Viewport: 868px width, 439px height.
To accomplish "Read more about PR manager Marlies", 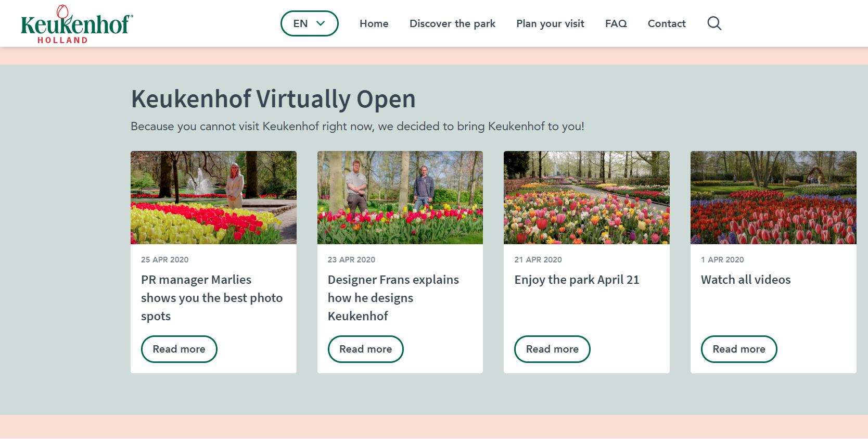I will (179, 349).
